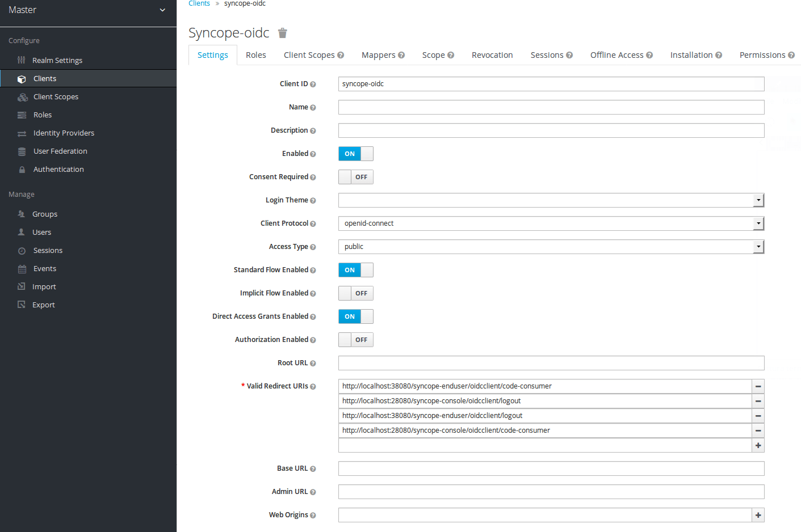Click the Web Origins input field
This screenshot has width=801, height=532.
tap(545, 515)
